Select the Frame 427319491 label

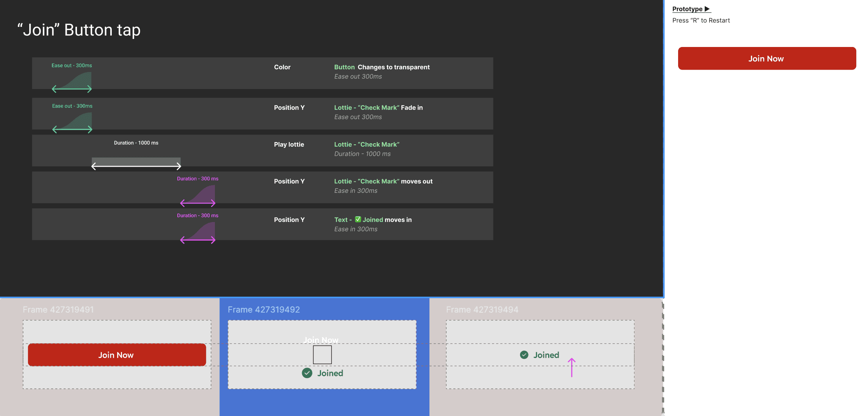(x=58, y=310)
